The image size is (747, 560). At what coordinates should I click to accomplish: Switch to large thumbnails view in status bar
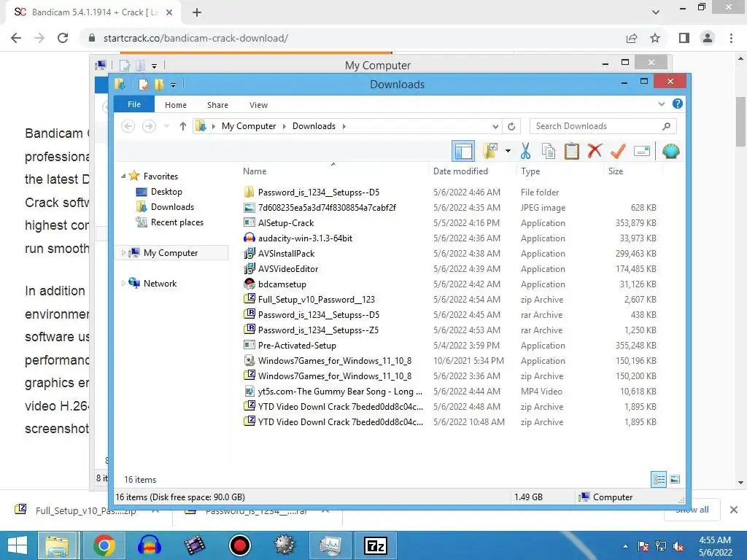[x=675, y=479]
